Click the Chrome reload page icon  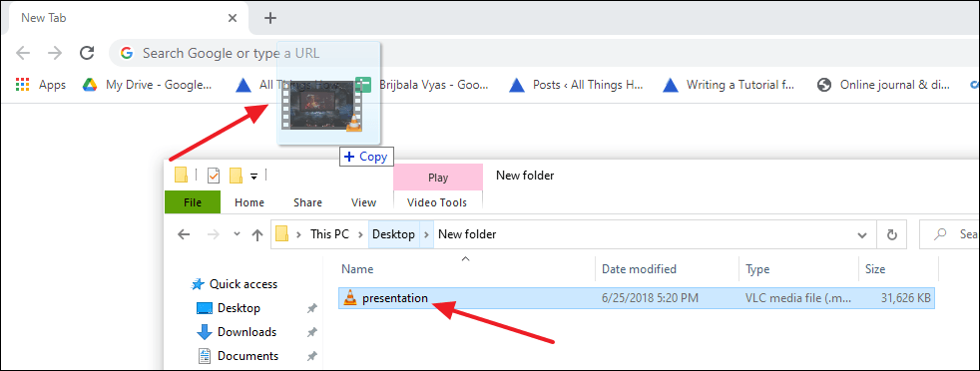tap(88, 53)
